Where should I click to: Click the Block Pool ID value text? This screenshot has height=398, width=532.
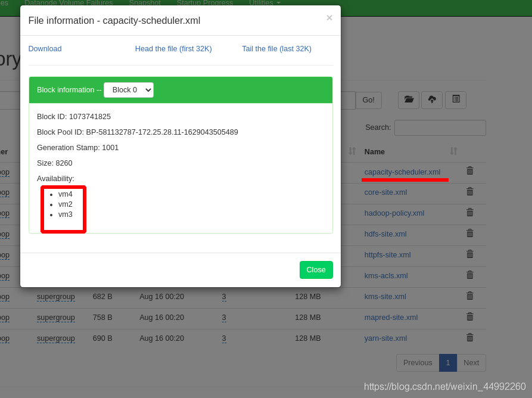point(162,132)
